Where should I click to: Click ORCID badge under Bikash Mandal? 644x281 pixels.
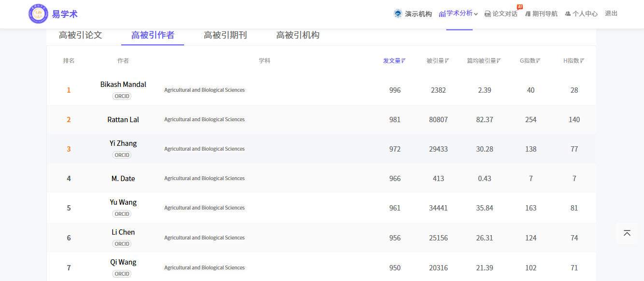pyautogui.click(x=122, y=96)
